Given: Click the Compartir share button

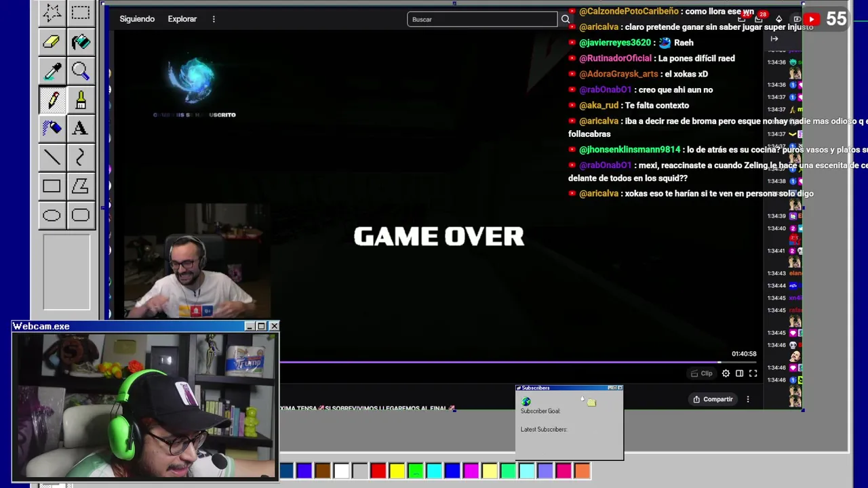Looking at the screenshot, I should [713, 399].
